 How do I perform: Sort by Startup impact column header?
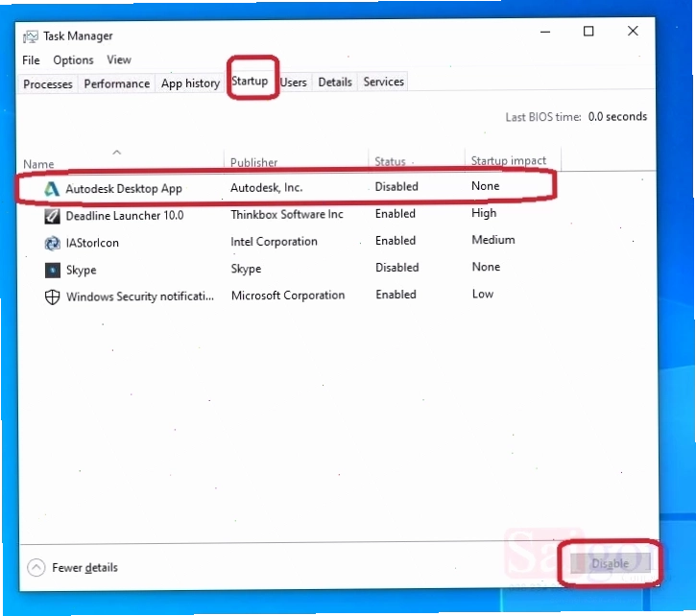tap(508, 160)
